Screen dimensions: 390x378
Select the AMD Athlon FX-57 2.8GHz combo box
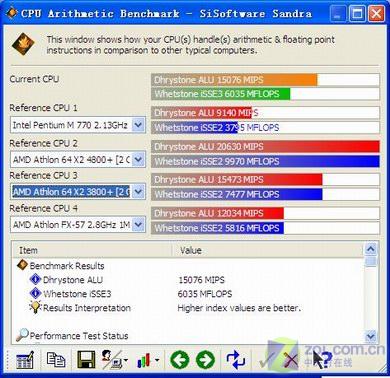pos(78,224)
